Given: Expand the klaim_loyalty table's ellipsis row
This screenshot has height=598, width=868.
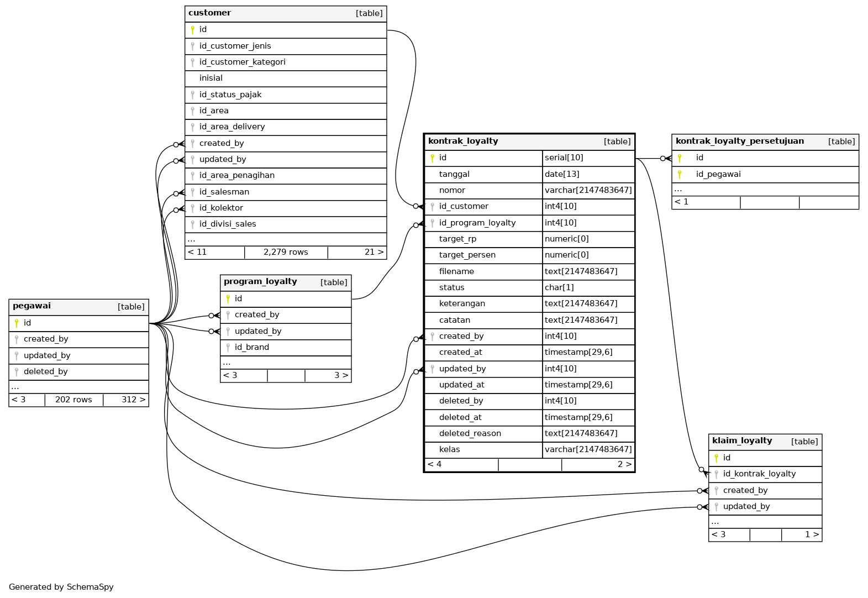Looking at the screenshot, I should pos(715,522).
